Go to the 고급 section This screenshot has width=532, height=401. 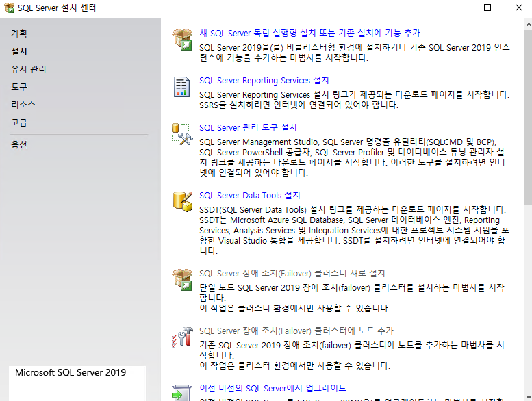click(19, 122)
